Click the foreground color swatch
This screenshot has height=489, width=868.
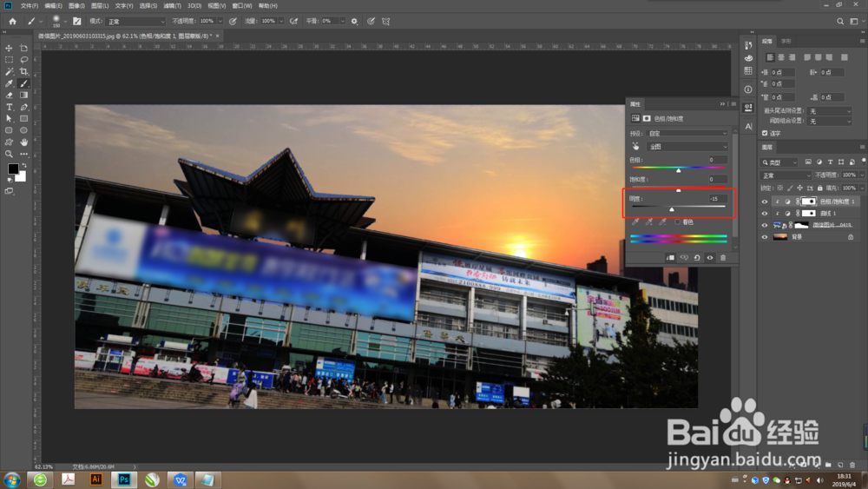click(x=13, y=169)
